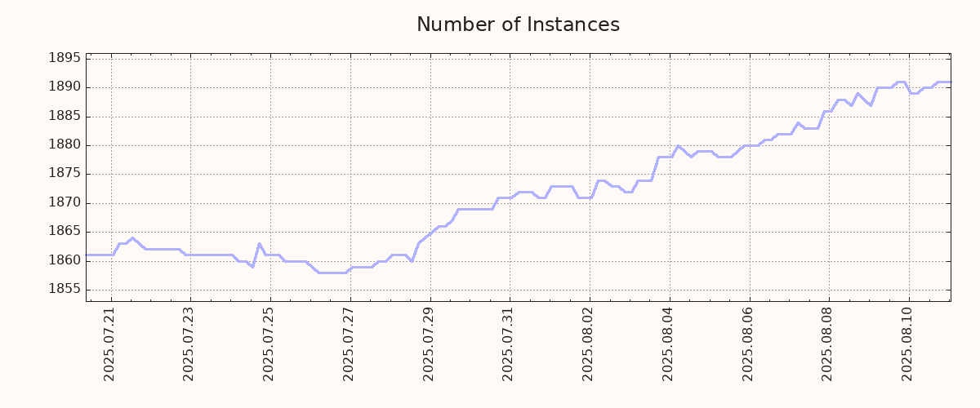Click the date label 2025.08.08

tap(828, 345)
